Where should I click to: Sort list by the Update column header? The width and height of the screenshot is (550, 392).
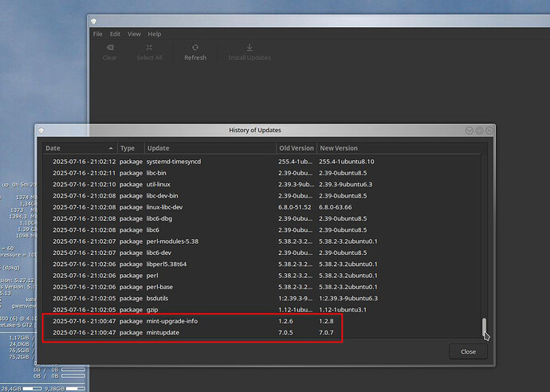(209, 148)
